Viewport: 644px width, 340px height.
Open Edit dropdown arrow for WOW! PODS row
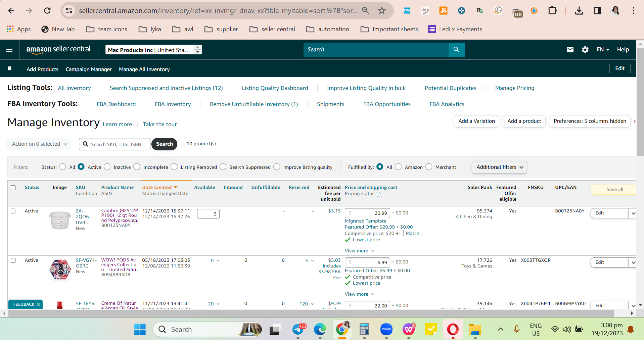click(633, 262)
